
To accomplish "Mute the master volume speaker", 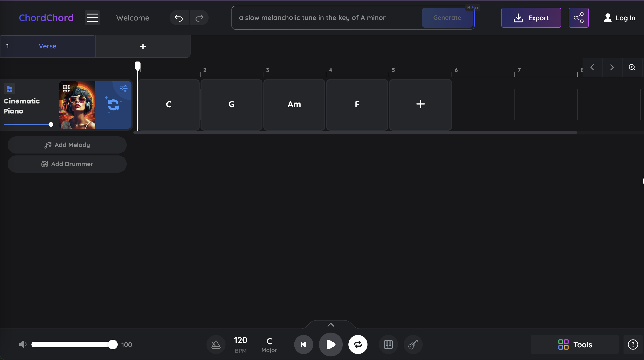I will (x=22, y=345).
